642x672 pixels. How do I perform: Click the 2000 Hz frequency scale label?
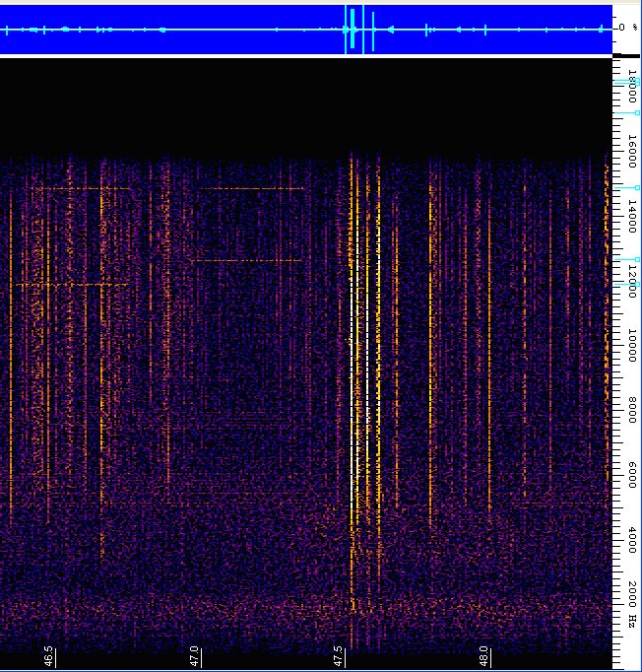[632, 605]
